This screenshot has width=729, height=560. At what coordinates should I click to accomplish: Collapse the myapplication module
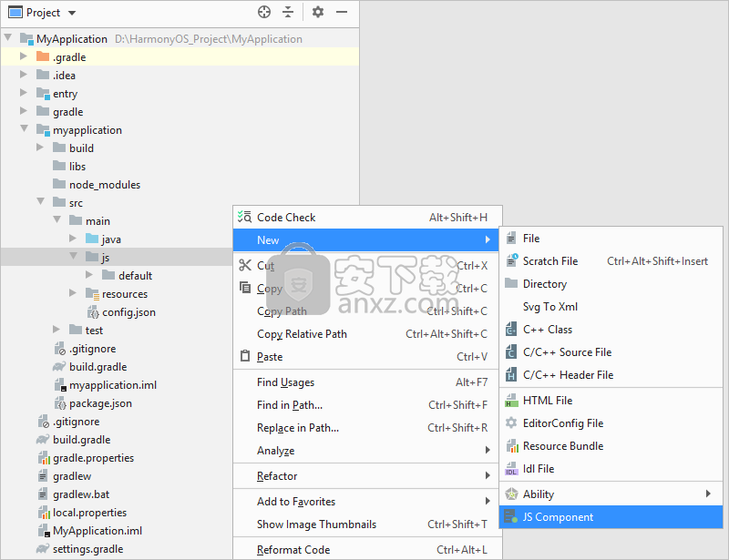click(25, 128)
